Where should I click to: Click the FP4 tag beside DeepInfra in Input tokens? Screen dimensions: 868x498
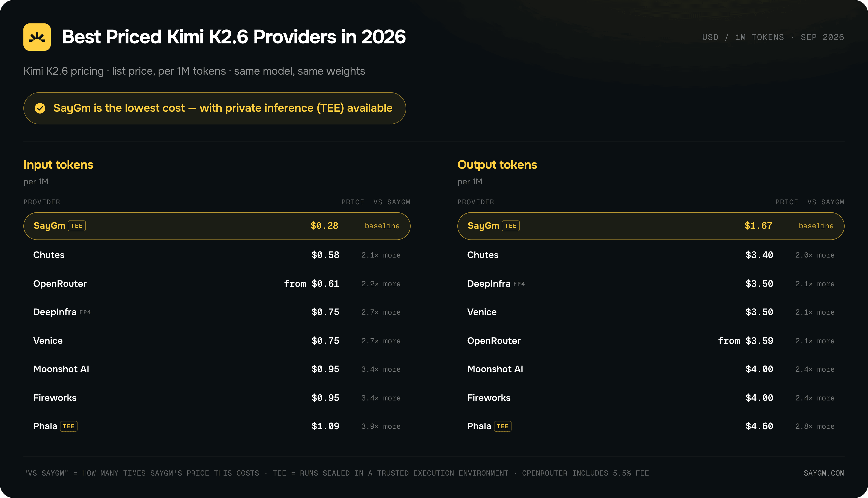click(x=85, y=312)
